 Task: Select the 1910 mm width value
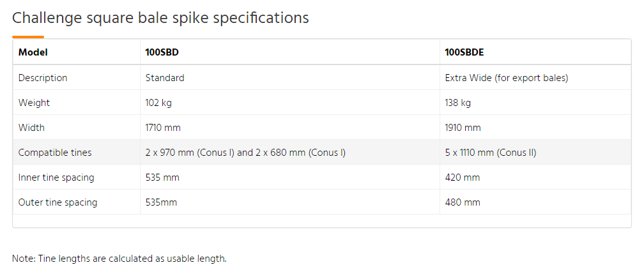[x=463, y=128]
